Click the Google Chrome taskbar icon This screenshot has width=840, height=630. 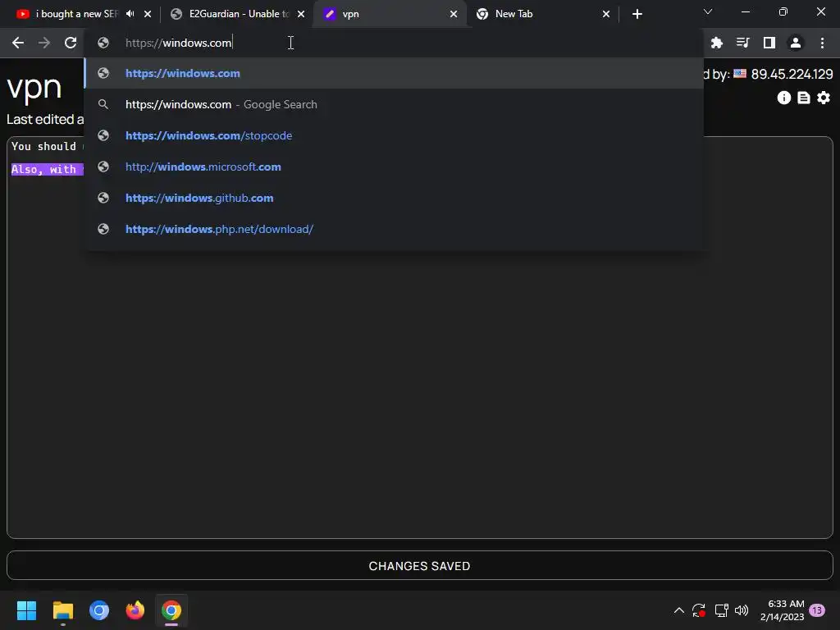(x=171, y=610)
